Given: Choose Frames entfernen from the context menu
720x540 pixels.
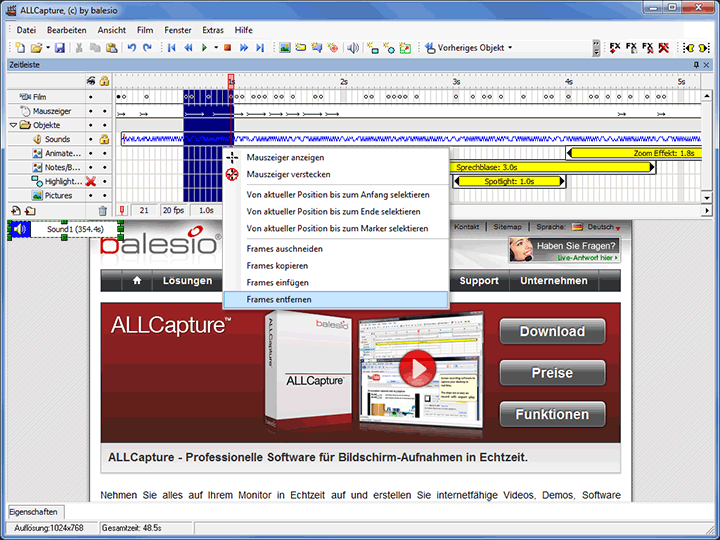Looking at the screenshot, I should pos(336,299).
